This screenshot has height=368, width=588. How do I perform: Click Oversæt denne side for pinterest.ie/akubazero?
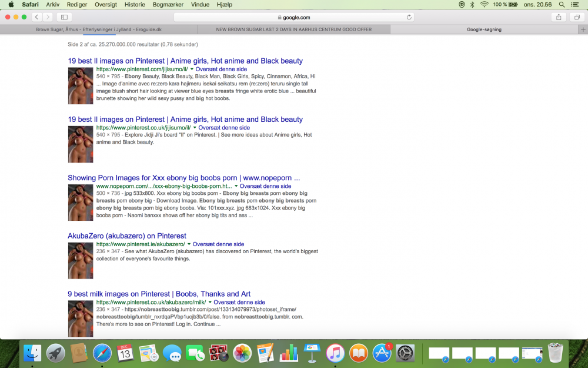pyautogui.click(x=218, y=244)
